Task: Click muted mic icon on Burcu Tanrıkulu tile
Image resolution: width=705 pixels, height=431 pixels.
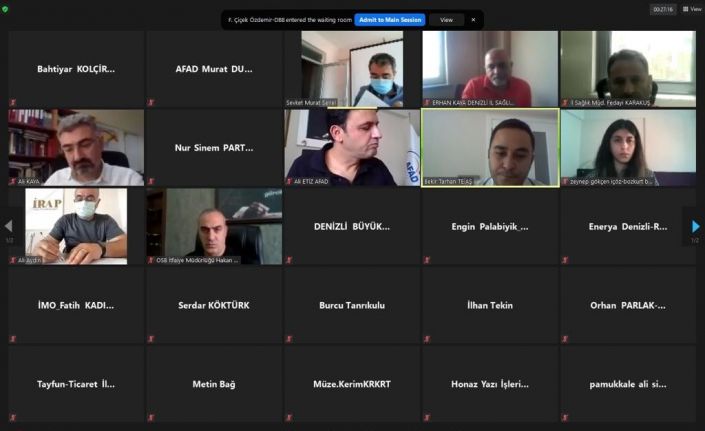Action: coord(289,339)
